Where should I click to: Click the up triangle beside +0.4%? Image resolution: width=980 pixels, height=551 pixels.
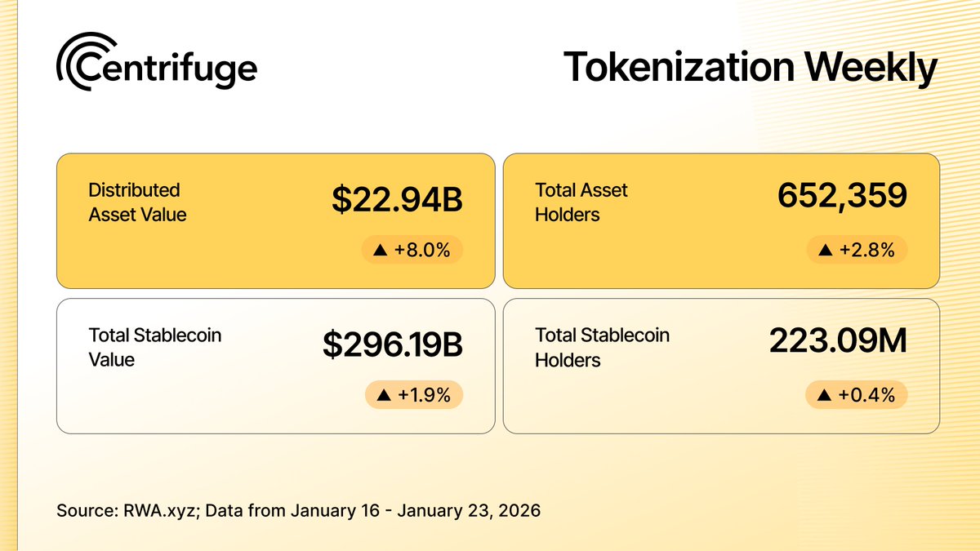pos(824,396)
